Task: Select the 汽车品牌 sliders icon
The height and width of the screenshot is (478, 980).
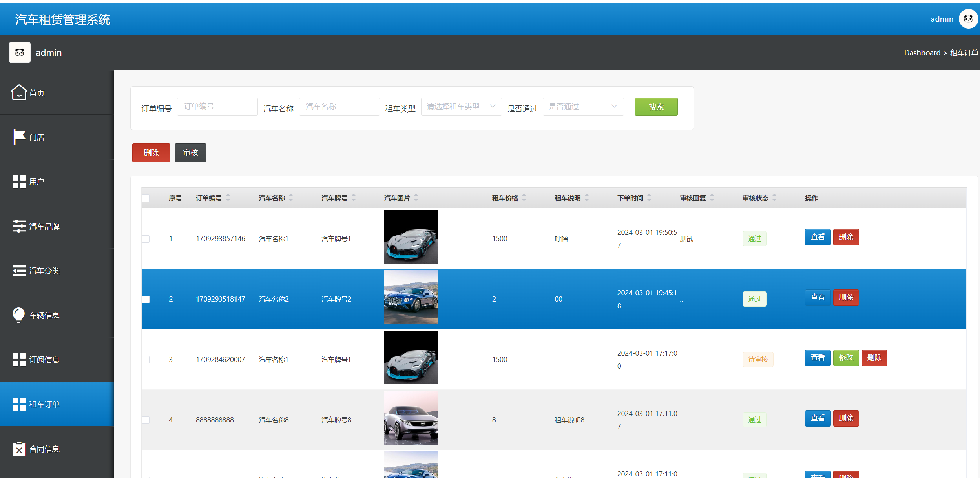Action: tap(19, 226)
